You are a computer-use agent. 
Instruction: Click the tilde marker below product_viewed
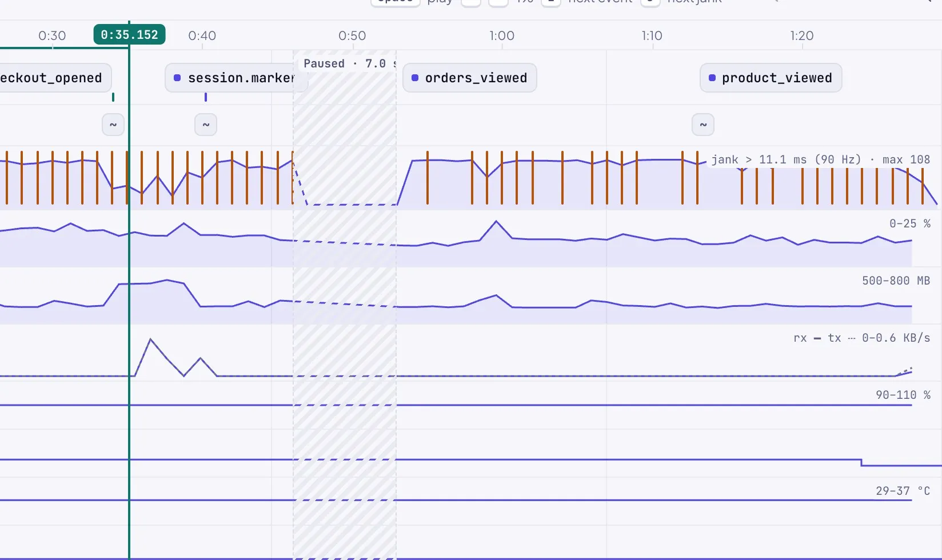[703, 125]
